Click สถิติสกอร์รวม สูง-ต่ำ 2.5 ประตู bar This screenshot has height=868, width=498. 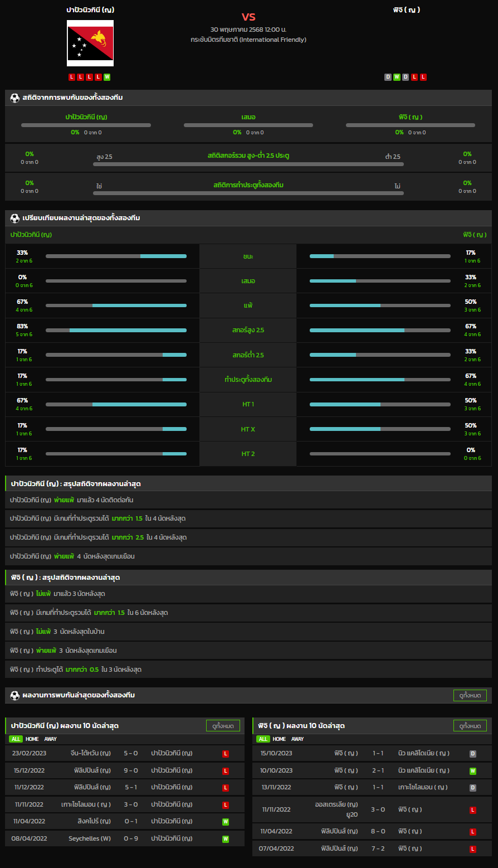click(x=248, y=164)
